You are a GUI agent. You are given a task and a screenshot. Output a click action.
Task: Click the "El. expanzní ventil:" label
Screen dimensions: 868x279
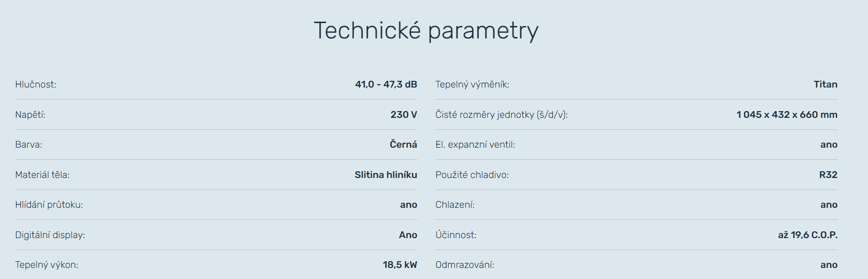(475, 145)
